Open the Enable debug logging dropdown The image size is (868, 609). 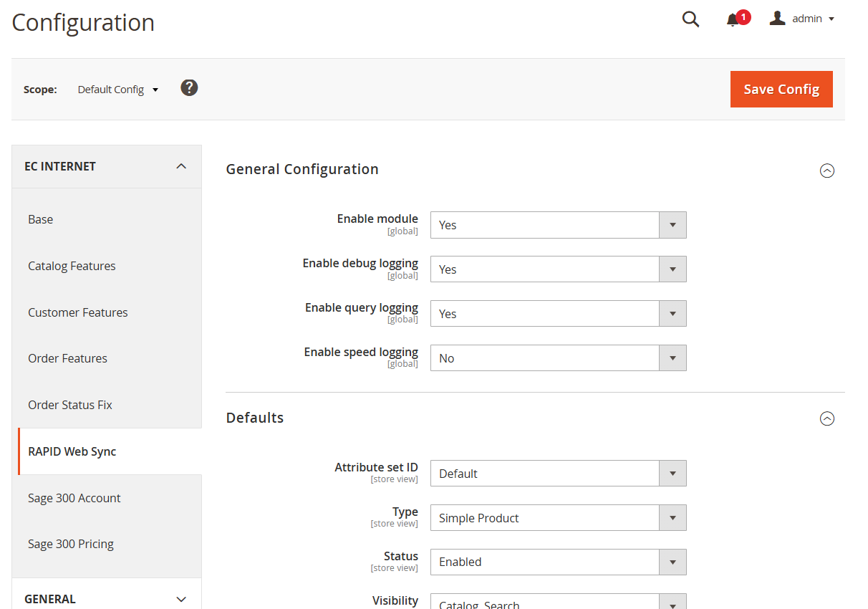tap(558, 269)
